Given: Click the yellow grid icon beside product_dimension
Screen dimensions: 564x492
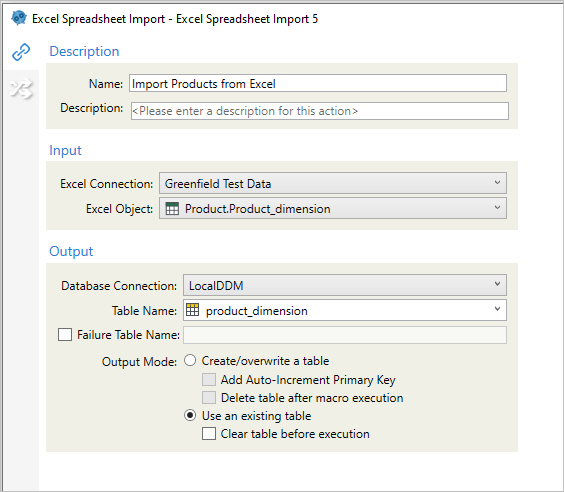Looking at the screenshot, I should [x=192, y=310].
